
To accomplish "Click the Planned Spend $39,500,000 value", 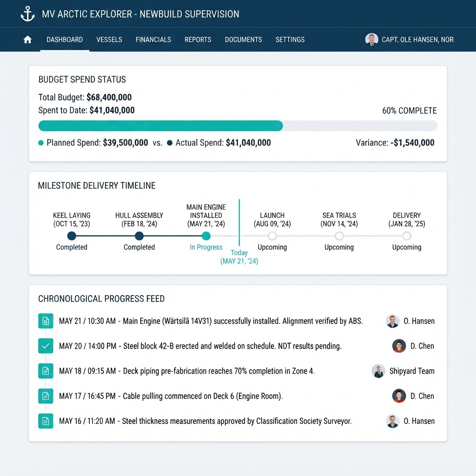I will pos(126,143).
